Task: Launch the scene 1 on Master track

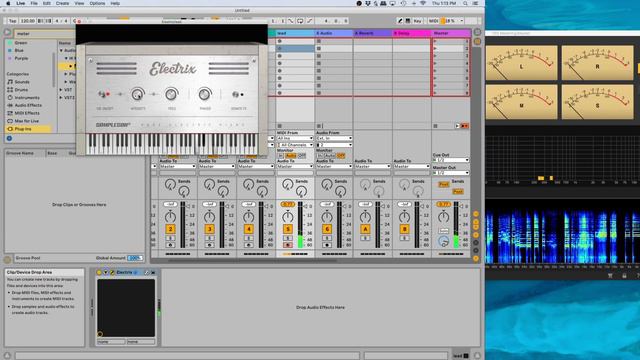Action: (x=435, y=41)
